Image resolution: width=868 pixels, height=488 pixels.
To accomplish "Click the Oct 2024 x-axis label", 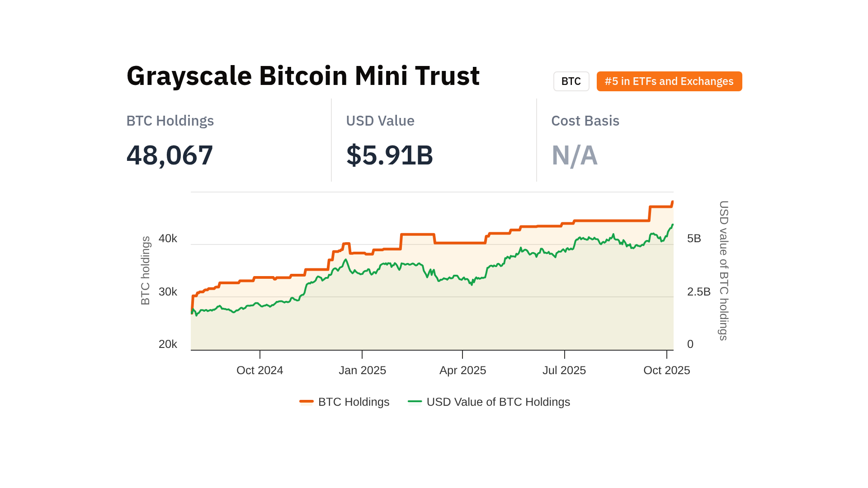I will (259, 371).
